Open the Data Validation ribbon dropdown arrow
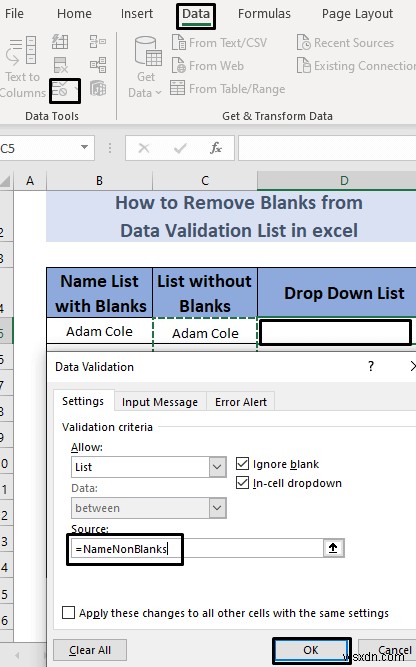Image resolution: width=416 pixels, height=667 pixels. point(76,89)
